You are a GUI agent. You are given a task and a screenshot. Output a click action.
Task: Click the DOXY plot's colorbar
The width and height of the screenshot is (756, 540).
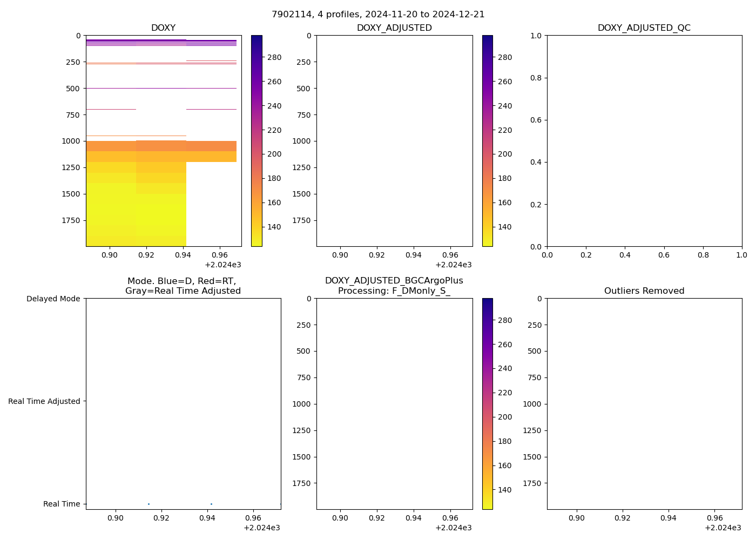coord(256,140)
